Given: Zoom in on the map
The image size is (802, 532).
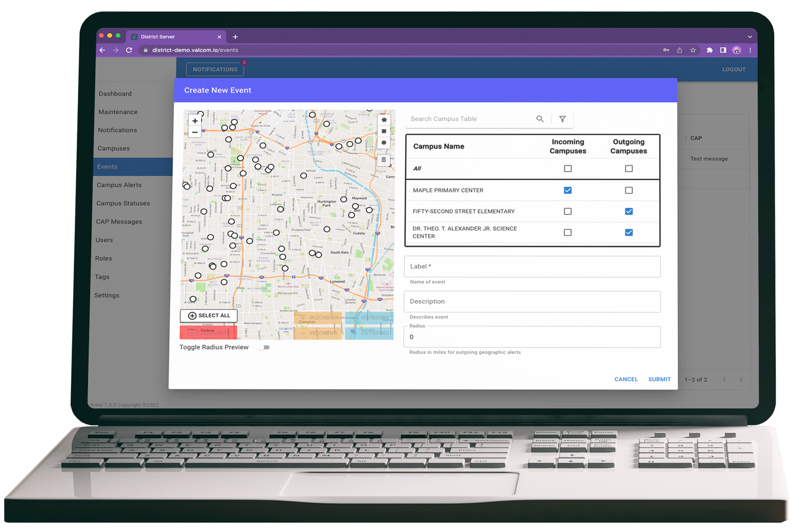Looking at the screenshot, I should 195,121.
